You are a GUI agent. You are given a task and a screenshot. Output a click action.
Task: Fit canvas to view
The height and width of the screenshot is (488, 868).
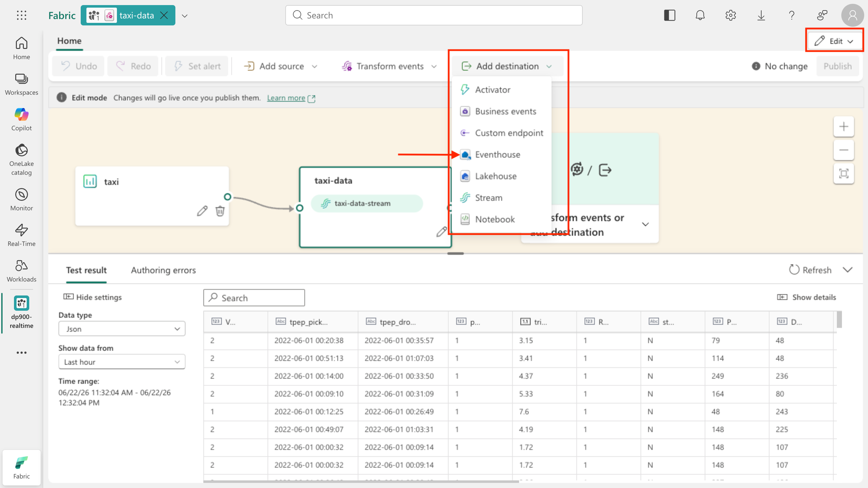pyautogui.click(x=844, y=173)
